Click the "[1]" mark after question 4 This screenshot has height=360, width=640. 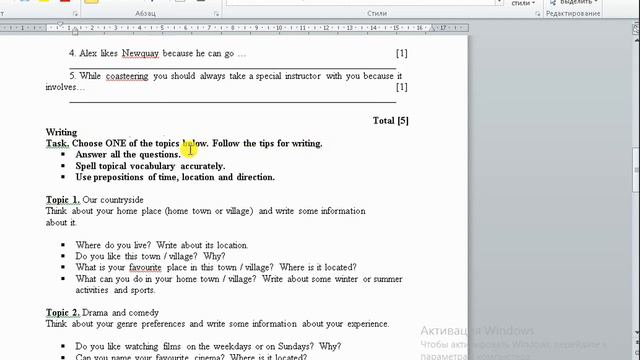[402, 53]
